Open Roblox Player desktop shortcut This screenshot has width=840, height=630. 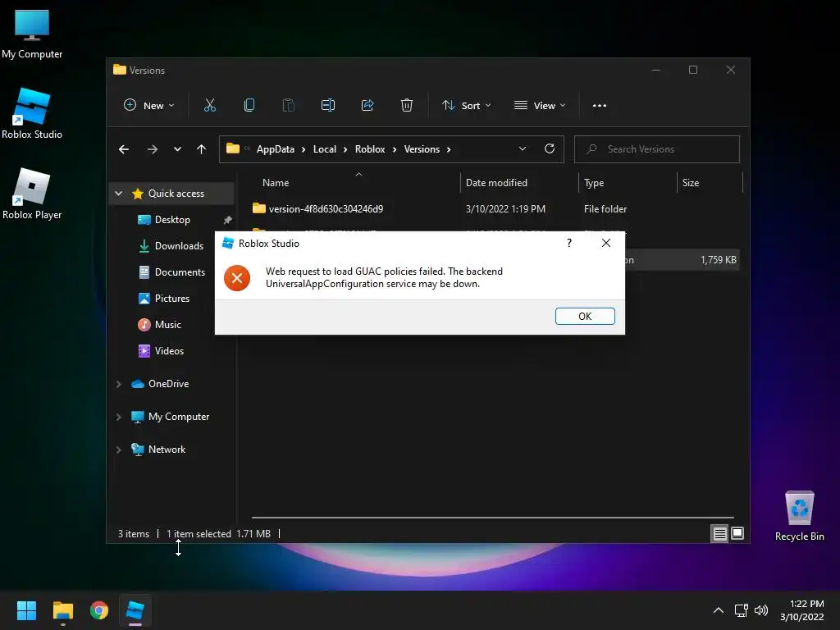coord(32,194)
